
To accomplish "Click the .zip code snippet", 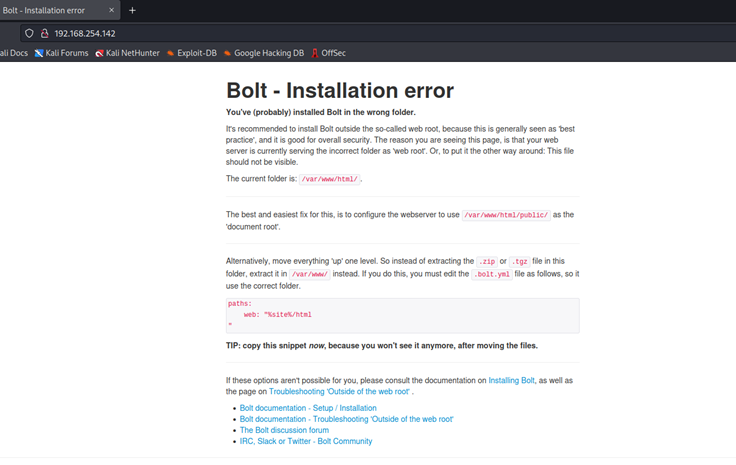I will coord(487,261).
